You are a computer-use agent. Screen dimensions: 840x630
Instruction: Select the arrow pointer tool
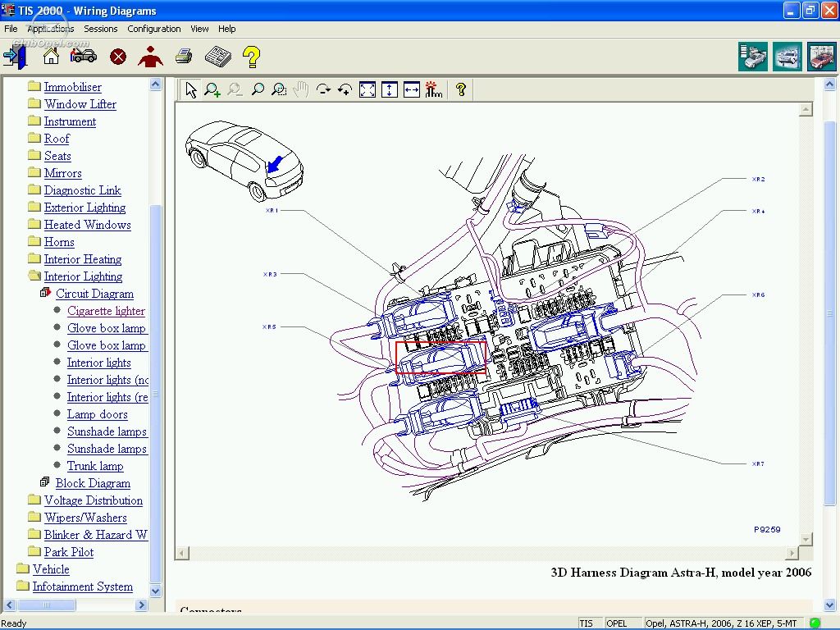pos(190,89)
